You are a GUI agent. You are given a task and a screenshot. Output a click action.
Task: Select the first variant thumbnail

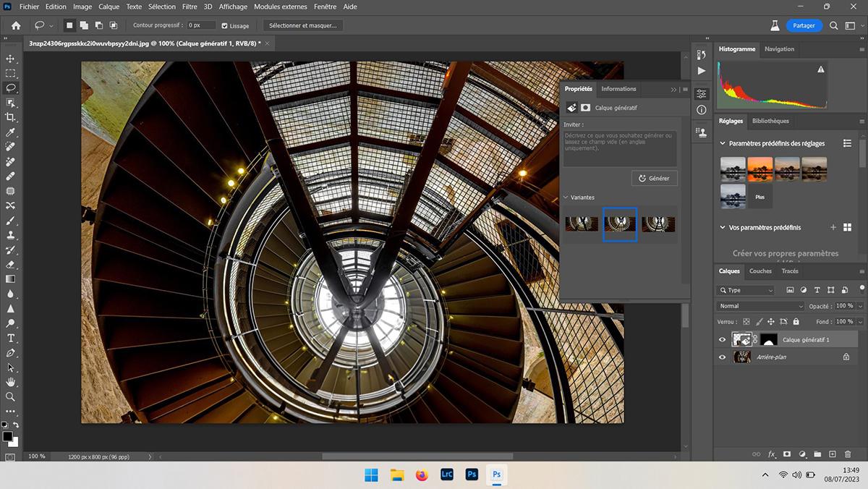click(582, 224)
